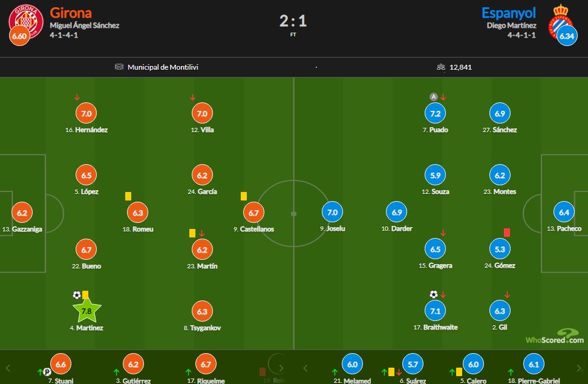The height and width of the screenshot is (384, 588).
Task: Click the red card icon above Gómez
Action: tap(507, 232)
